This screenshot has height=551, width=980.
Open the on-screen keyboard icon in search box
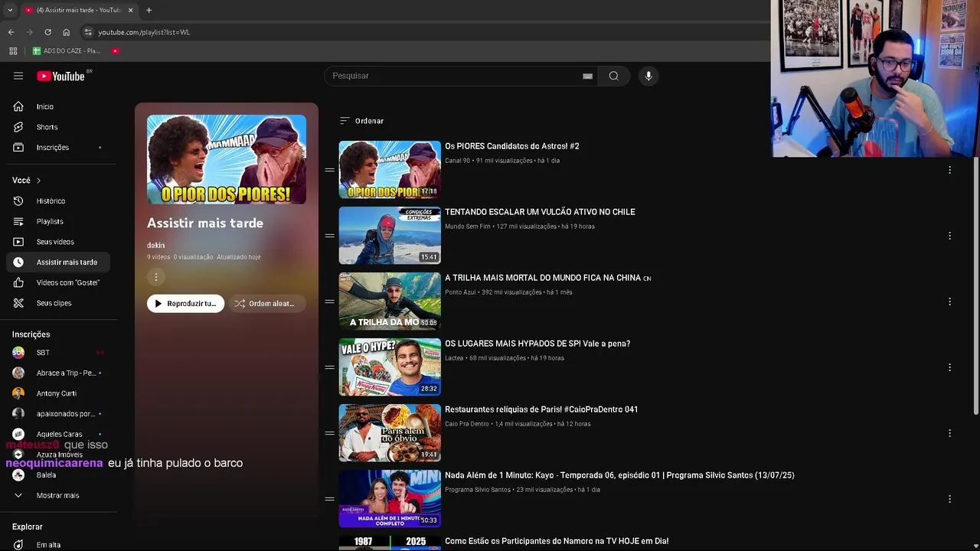[x=587, y=76]
